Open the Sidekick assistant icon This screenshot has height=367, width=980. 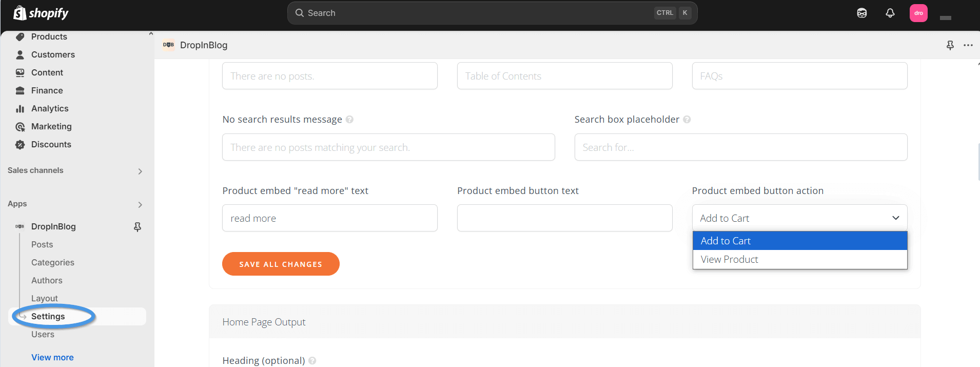click(x=862, y=13)
